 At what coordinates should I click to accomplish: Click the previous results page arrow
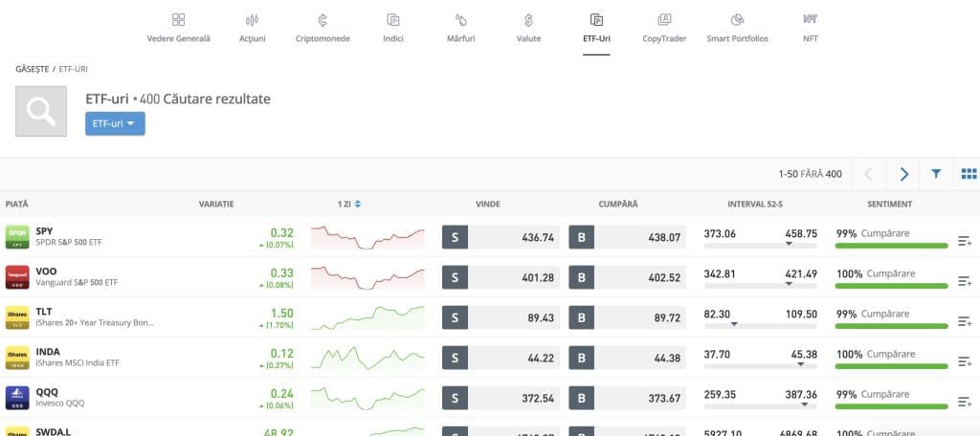point(868,174)
